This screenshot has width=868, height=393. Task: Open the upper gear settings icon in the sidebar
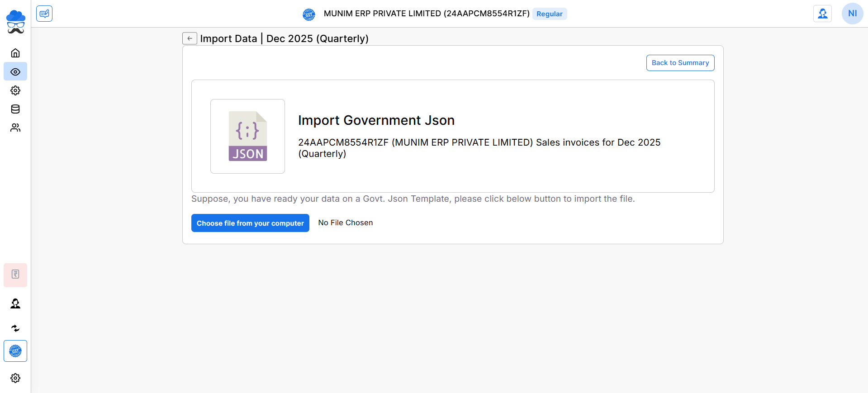(x=15, y=90)
